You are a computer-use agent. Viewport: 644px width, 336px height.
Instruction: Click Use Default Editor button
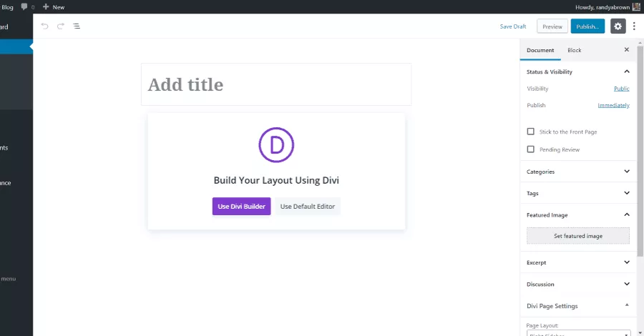(308, 207)
